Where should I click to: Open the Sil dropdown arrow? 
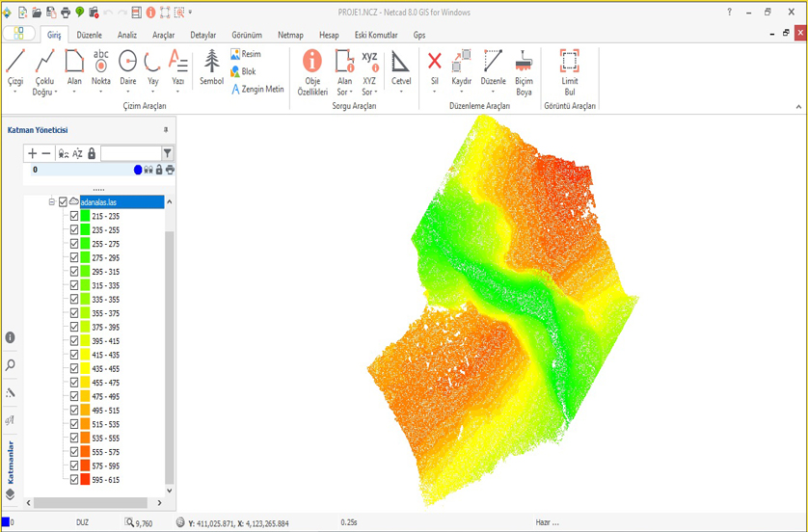click(x=435, y=93)
